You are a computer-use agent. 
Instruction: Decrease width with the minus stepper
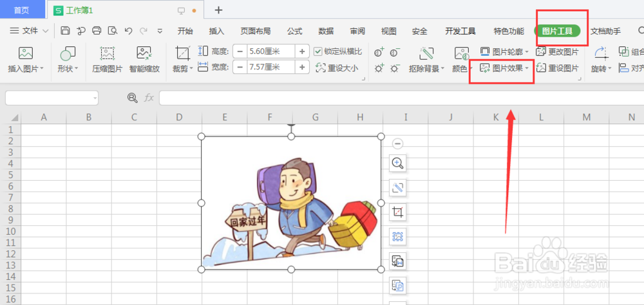[240, 67]
